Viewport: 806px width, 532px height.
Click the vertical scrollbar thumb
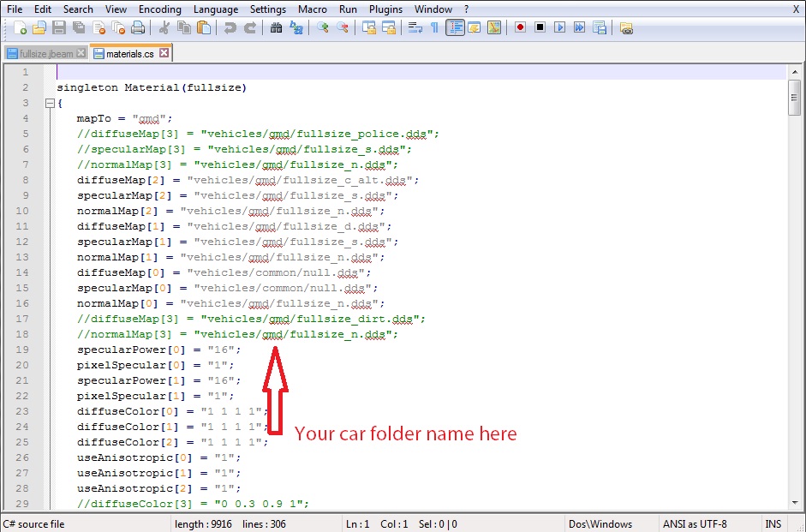pos(795,97)
